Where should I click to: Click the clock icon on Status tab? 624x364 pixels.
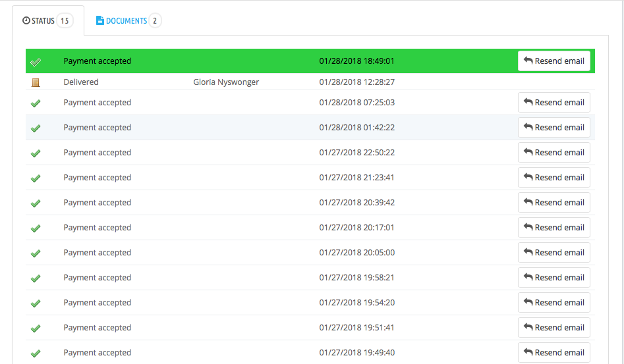click(26, 20)
